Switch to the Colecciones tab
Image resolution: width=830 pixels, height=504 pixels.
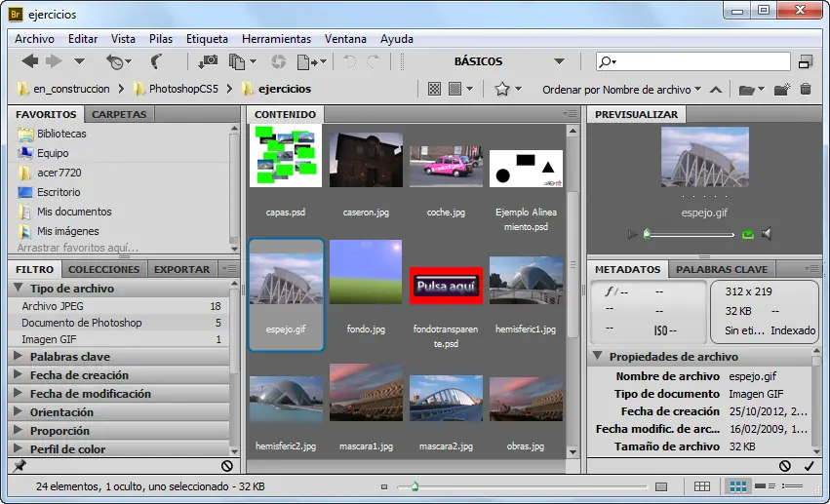103,269
